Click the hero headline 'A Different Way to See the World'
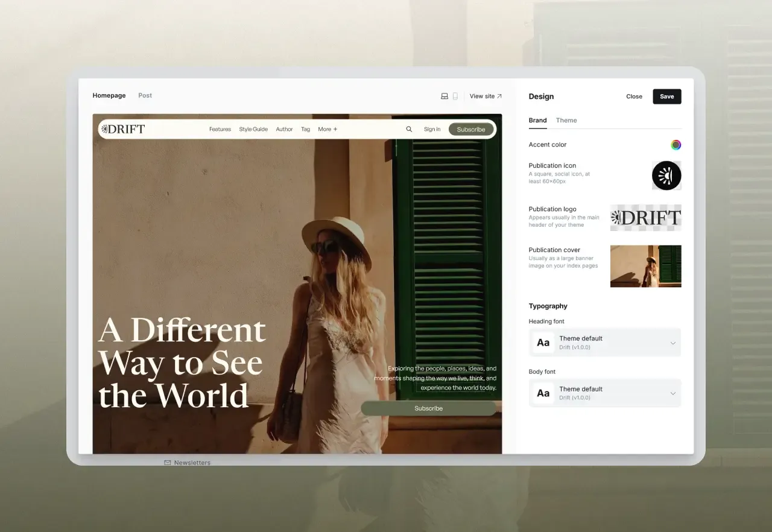Image resolution: width=772 pixels, height=532 pixels. coord(182,363)
